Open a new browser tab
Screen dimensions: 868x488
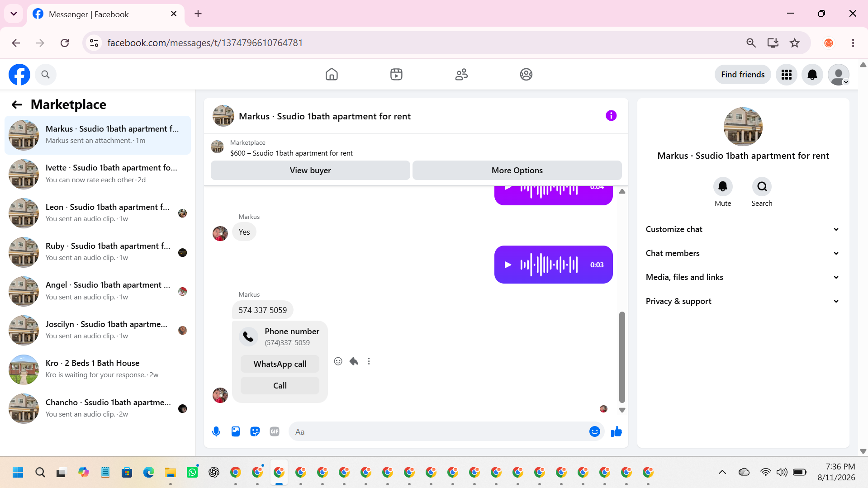[198, 14]
